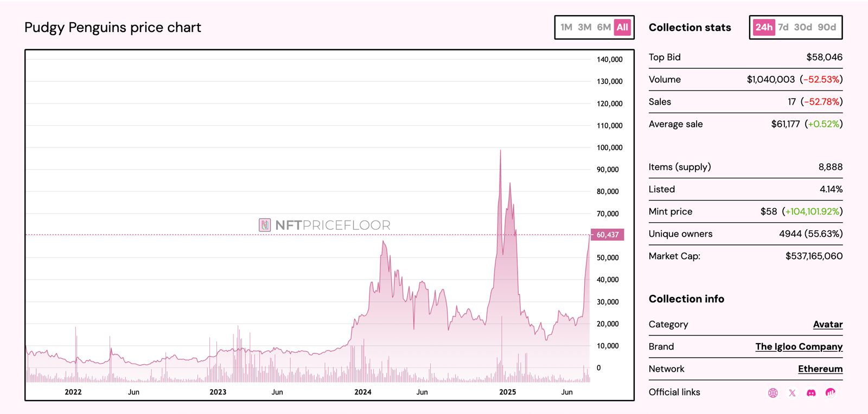Click the Mint price value $58

(769, 211)
